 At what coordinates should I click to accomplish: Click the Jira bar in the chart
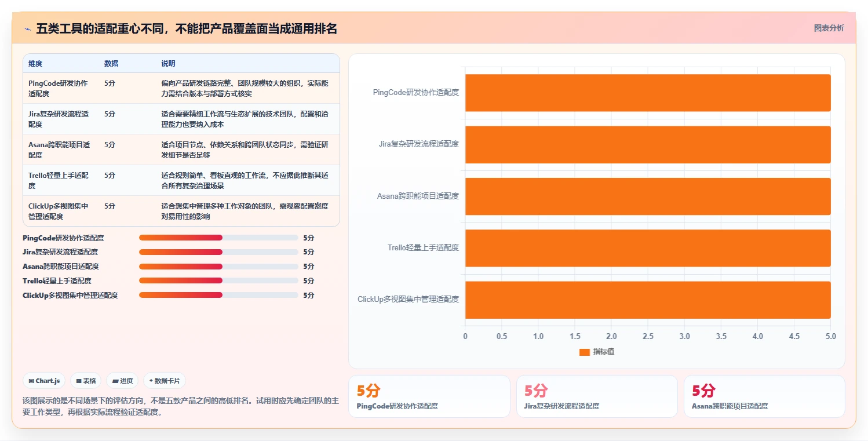648,144
